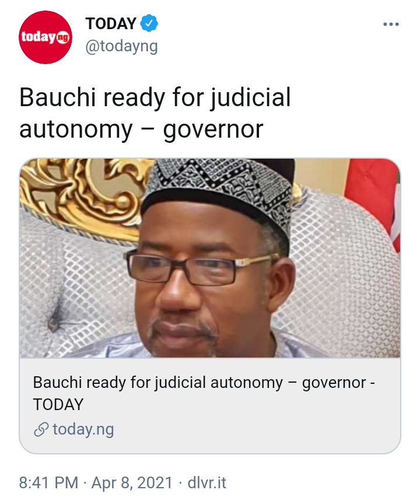Open the @todayng handle

click(x=121, y=47)
